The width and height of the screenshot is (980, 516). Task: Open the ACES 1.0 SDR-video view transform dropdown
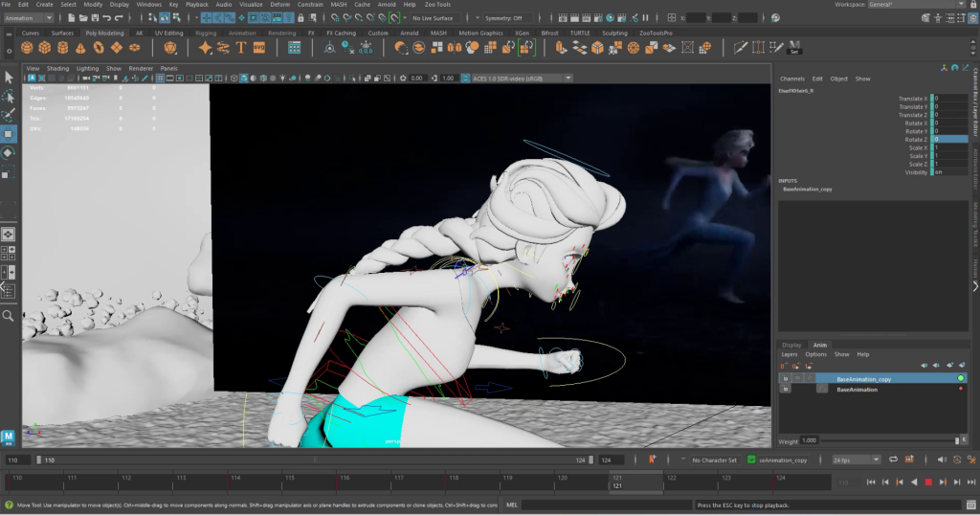click(x=522, y=79)
